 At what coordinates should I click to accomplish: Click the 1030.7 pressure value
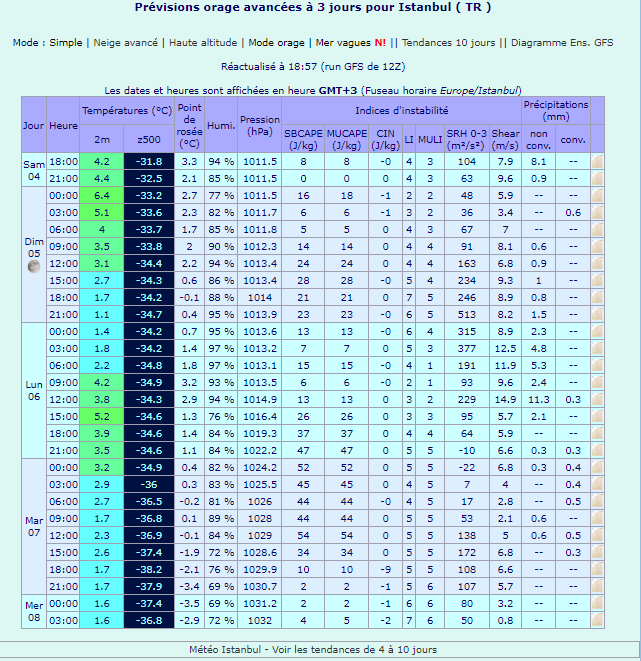click(260, 586)
